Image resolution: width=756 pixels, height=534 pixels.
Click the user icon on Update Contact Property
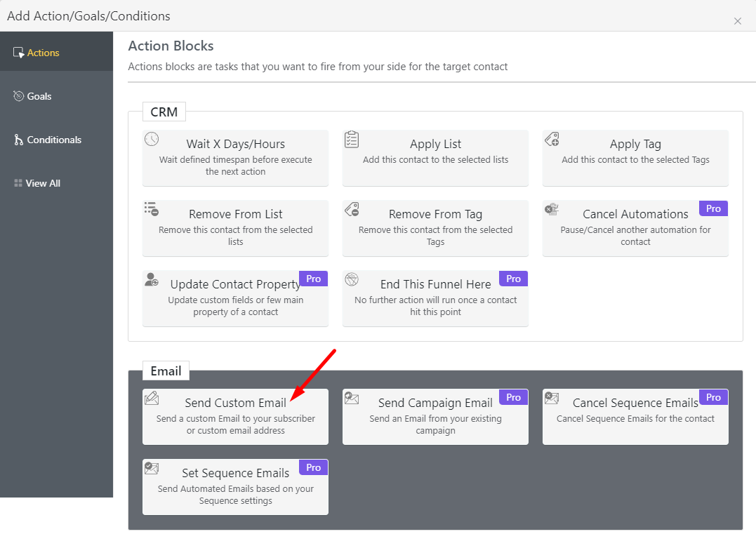coord(152,279)
